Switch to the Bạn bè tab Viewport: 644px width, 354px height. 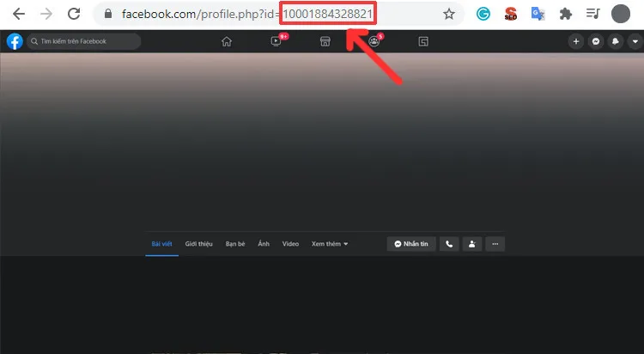235,244
